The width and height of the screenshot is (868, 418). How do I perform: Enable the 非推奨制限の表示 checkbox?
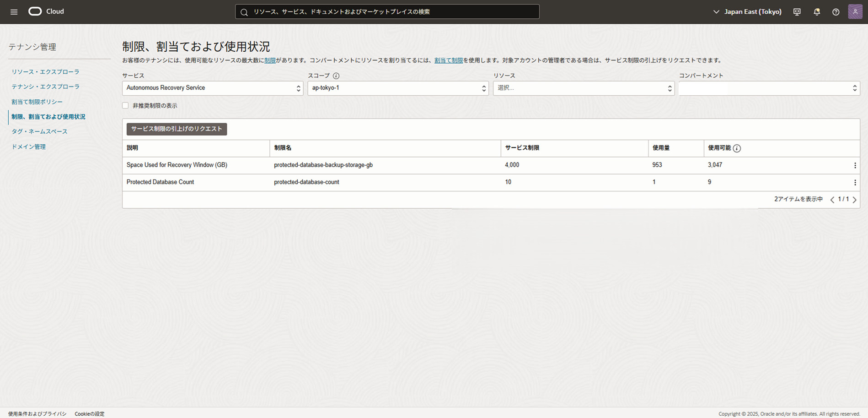tap(125, 106)
